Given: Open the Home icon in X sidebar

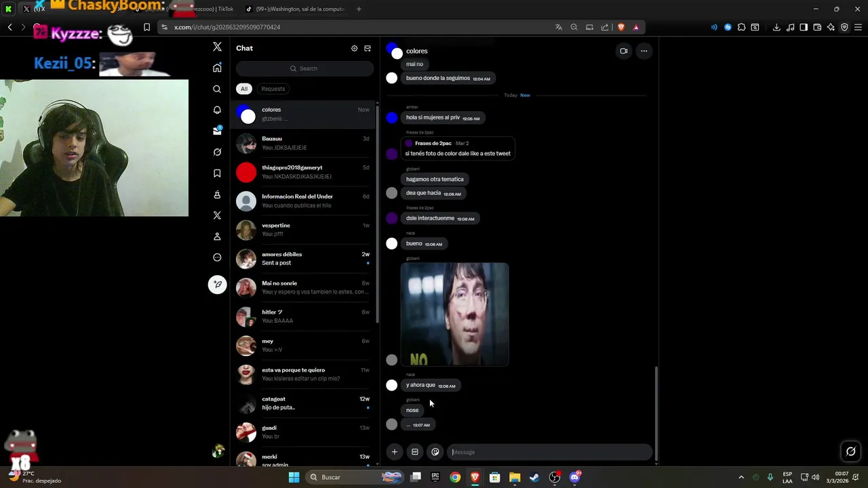Looking at the screenshot, I should point(217,68).
